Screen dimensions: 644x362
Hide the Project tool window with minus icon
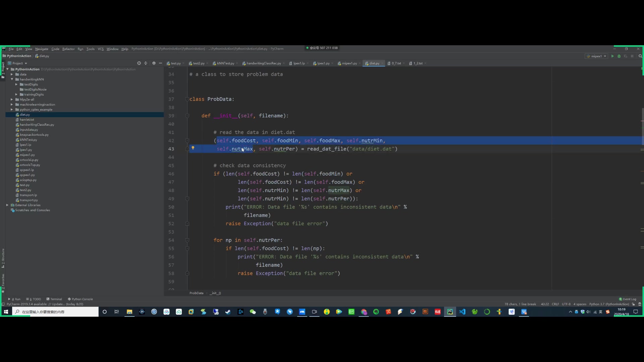coord(160,63)
